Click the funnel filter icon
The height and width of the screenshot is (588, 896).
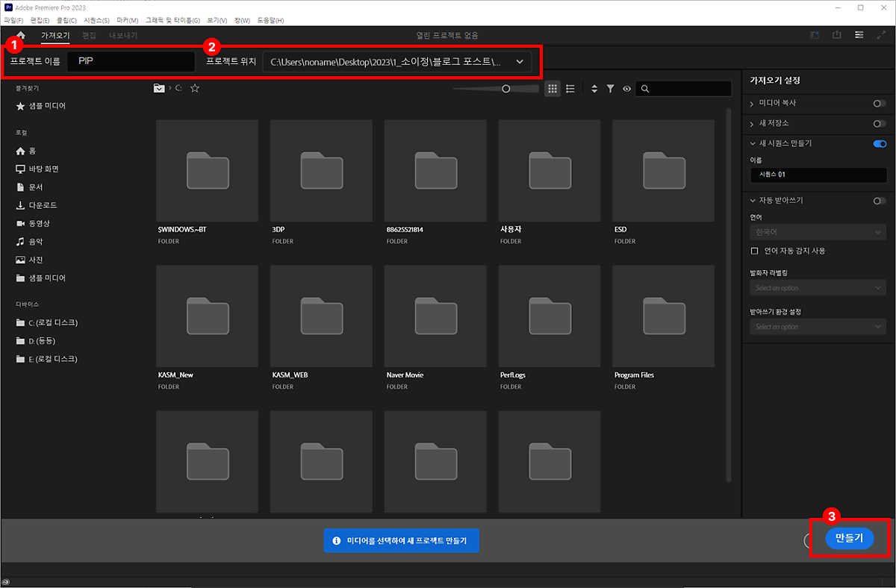tap(610, 89)
